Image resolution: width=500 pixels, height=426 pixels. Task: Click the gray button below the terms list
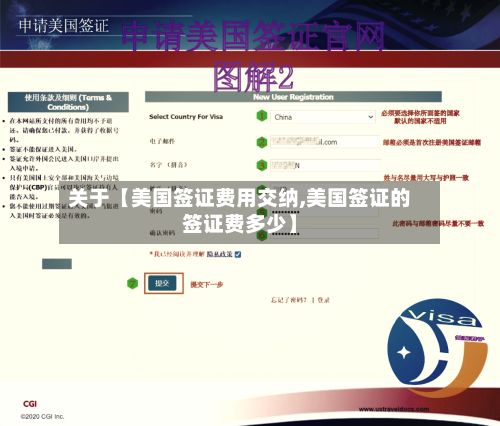[x=57, y=264]
